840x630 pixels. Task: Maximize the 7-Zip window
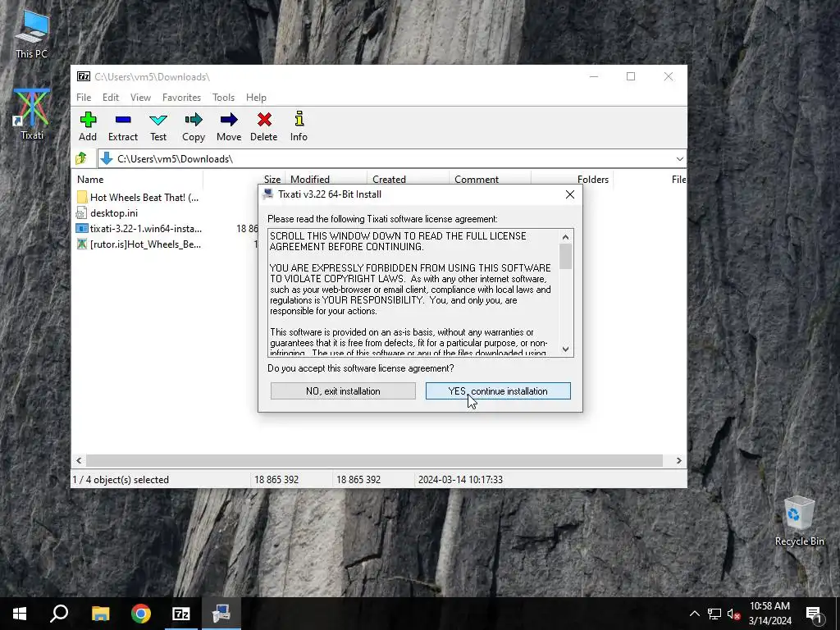(x=631, y=76)
